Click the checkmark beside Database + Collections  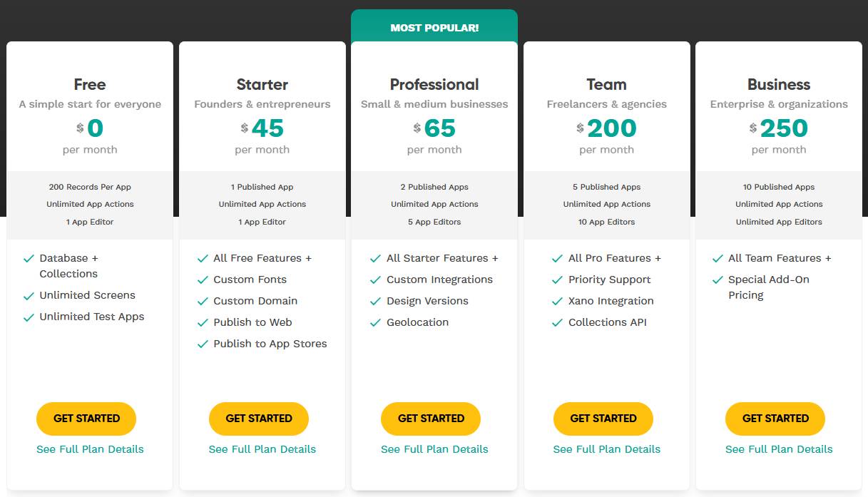click(30, 258)
